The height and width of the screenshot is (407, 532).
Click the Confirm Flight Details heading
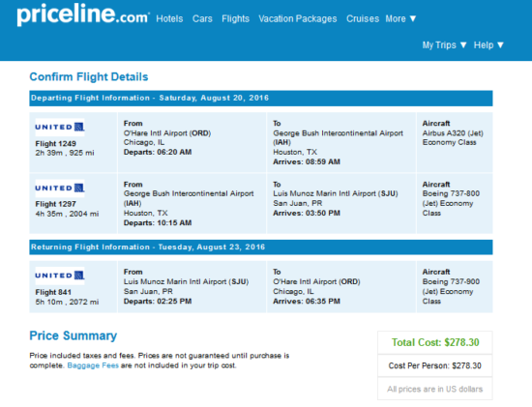89,77
